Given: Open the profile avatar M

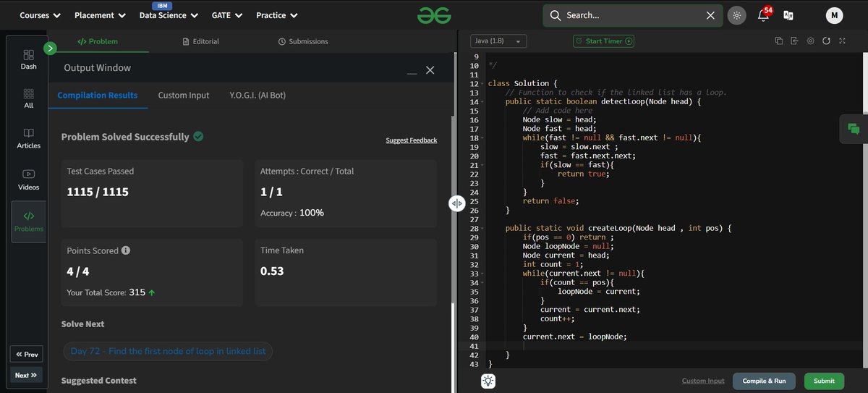Looking at the screenshot, I should coord(835,15).
